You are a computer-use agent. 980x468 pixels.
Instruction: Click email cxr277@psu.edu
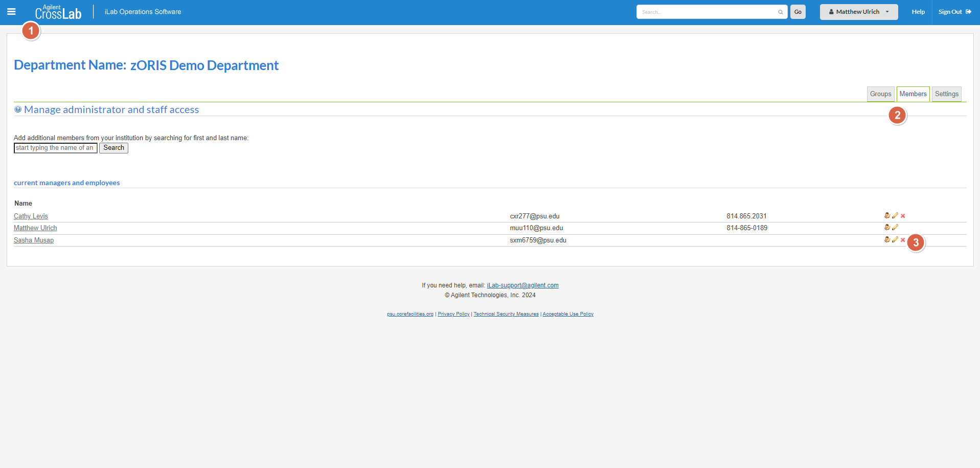pyautogui.click(x=535, y=216)
